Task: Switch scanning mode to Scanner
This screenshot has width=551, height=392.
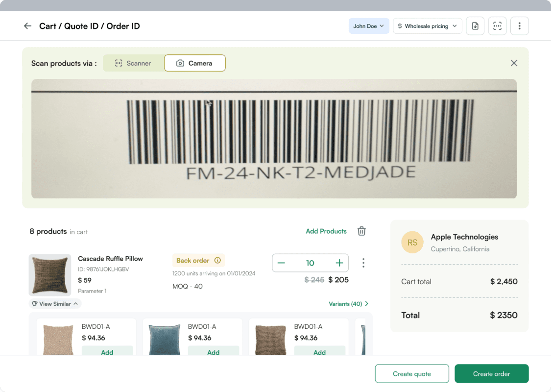Action: pyautogui.click(x=133, y=63)
